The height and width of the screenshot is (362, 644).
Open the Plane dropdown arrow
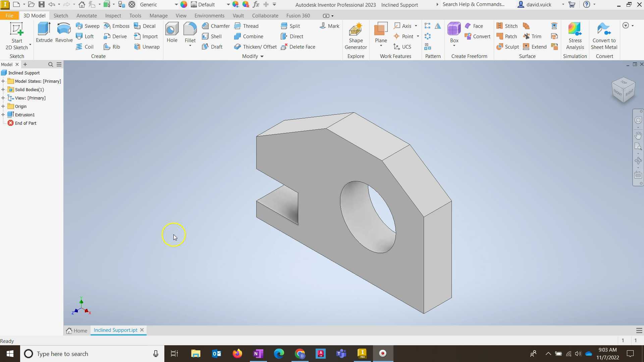pos(381,45)
